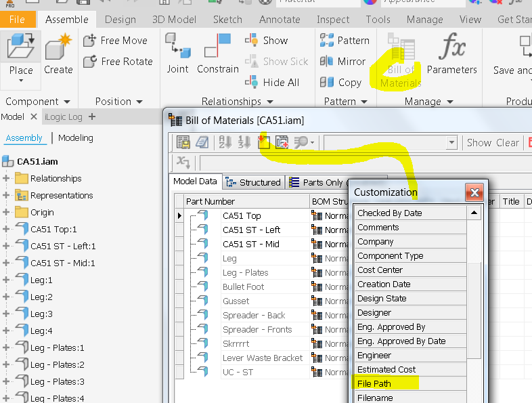532x403 pixels.
Task: Click the Show button in BOM toolbar
Action: 479,143
